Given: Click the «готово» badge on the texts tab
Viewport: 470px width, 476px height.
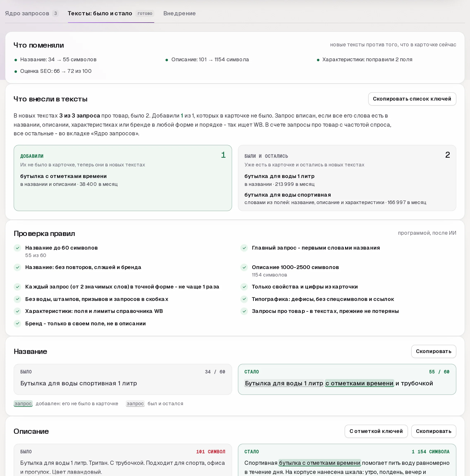Looking at the screenshot, I should (145, 13).
